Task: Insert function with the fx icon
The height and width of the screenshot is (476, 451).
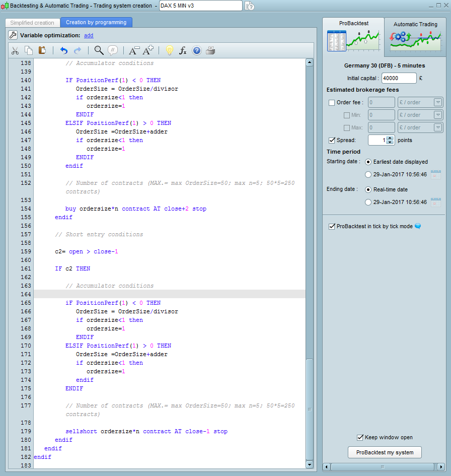Action: point(183,50)
